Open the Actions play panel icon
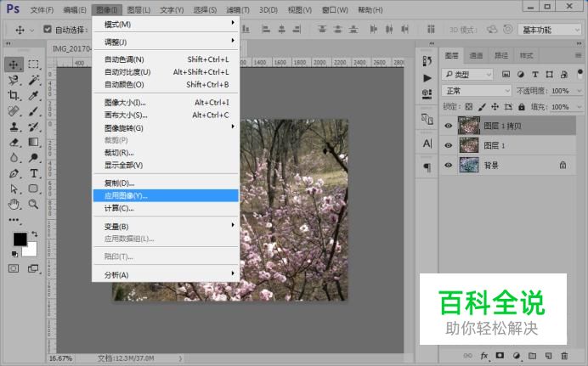588x366 pixels. point(427,78)
